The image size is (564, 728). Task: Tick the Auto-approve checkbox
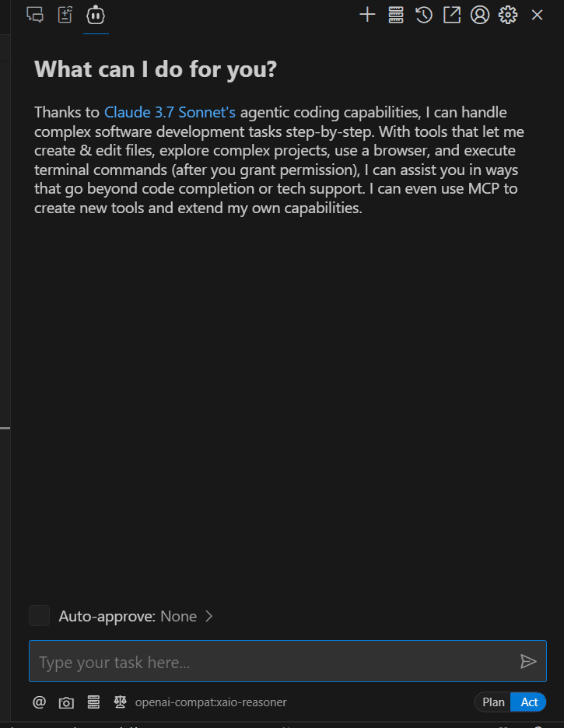coord(40,616)
